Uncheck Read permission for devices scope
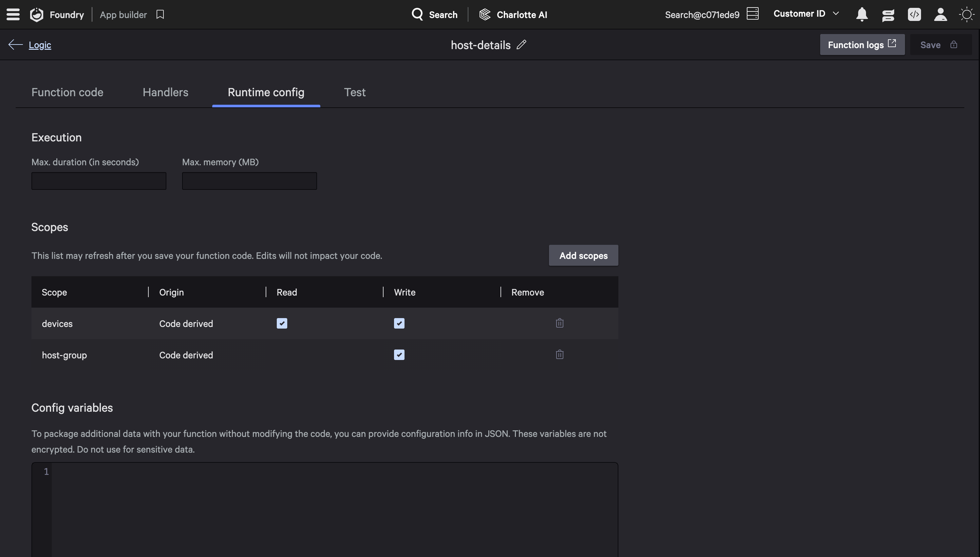Screen dimensions: 980x557 click(x=282, y=323)
